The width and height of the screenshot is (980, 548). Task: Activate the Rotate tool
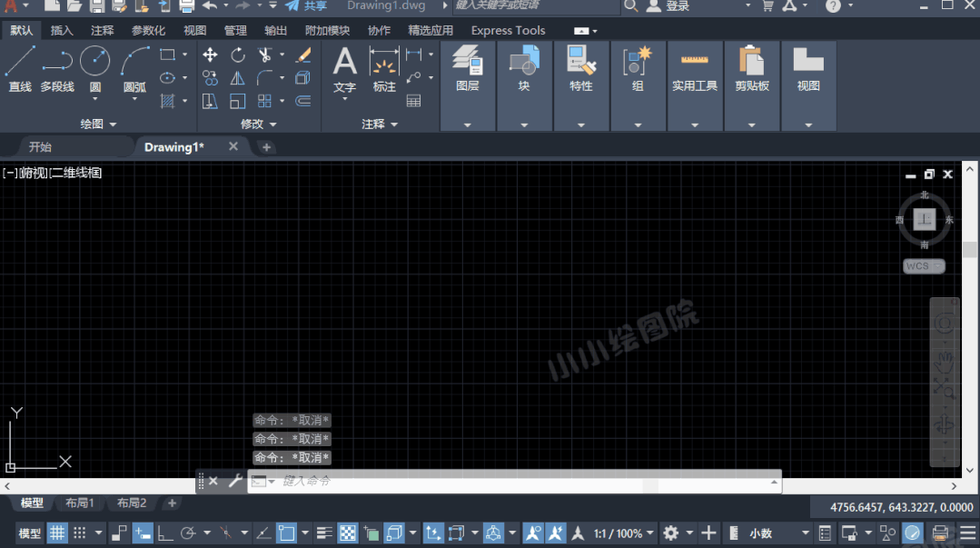[x=237, y=55]
